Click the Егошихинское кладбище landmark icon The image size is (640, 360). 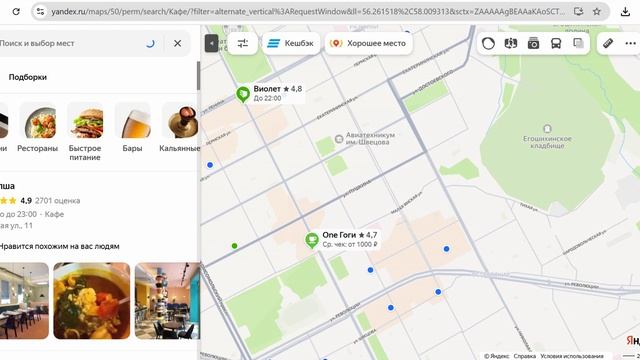[x=547, y=129]
